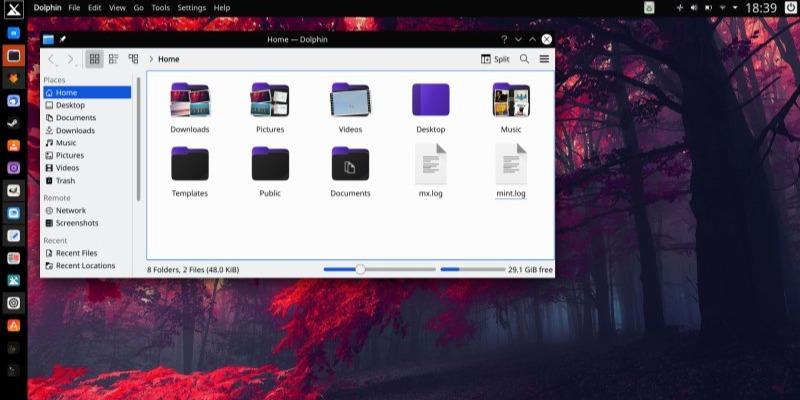Open the power button in top panel
Viewport: 800px width, 400px height.
(x=790, y=8)
